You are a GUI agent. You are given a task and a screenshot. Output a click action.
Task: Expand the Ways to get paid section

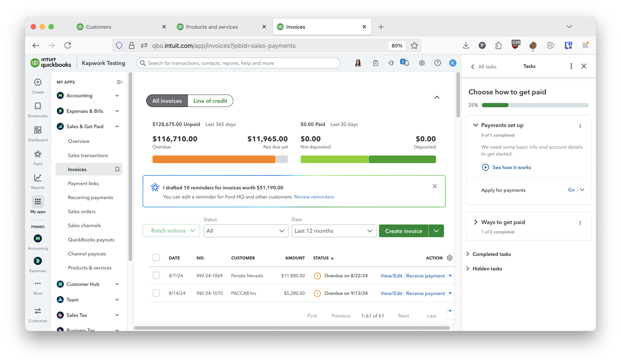pos(475,222)
